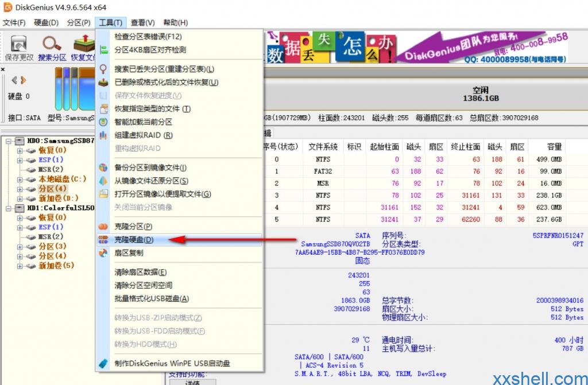The height and width of the screenshot is (385, 588).
Task: Open the 分区(P) menu
Action: [x=79, y=22]
